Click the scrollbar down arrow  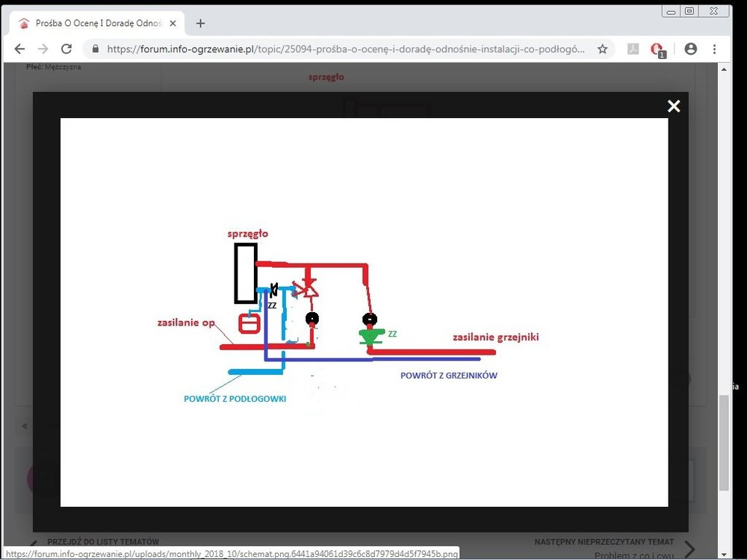point(724,553)
